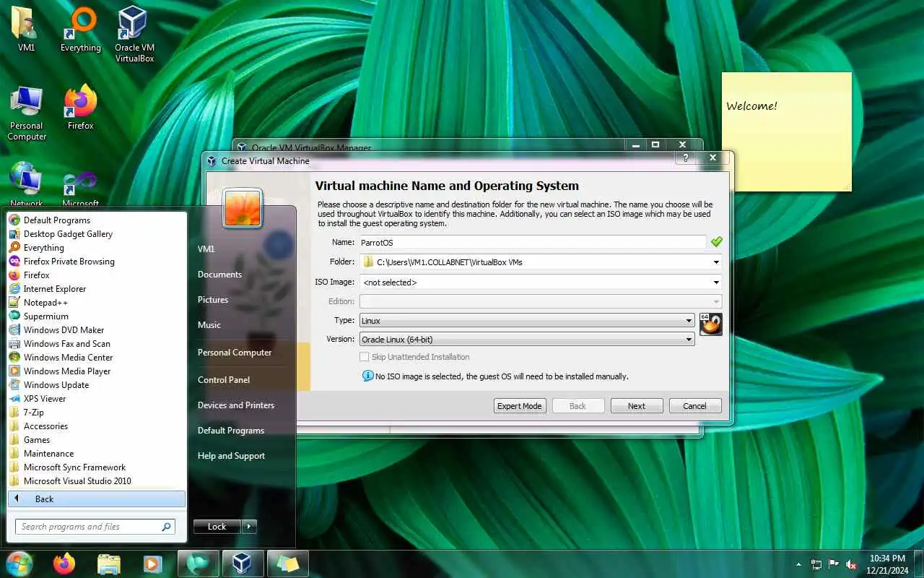Open Documents from Start menu

point(219,275)
